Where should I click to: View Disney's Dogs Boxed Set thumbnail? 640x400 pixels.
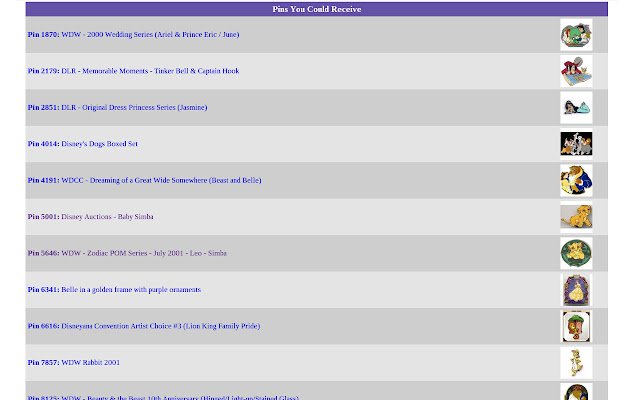coord(576,144)
